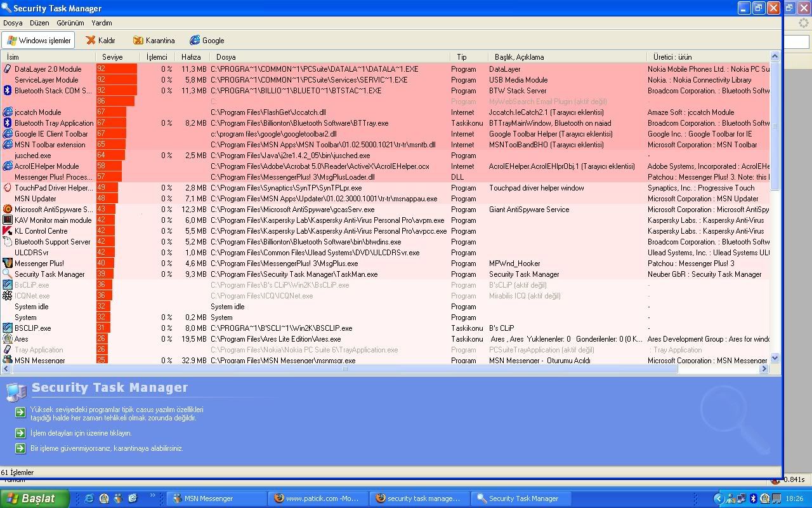
Task: Click the Messenger Plus! program row icon
Action: (8, 264)
